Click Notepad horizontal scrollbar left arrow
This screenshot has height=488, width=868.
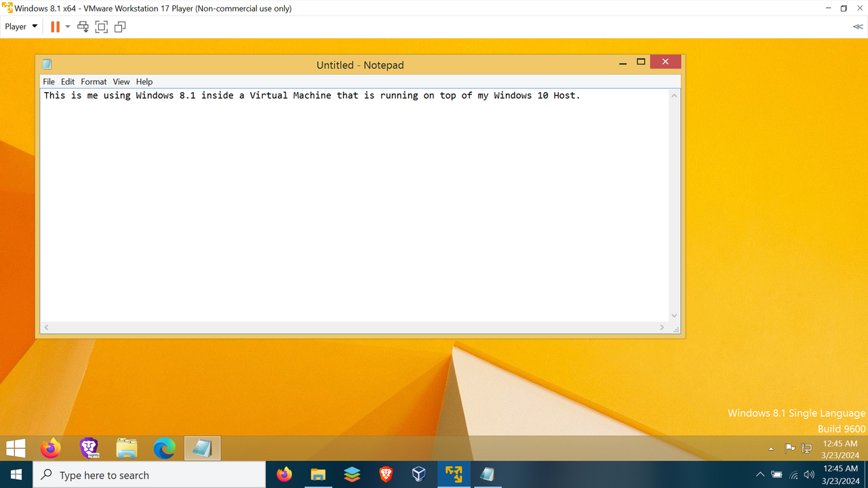(x=46, y=327)
